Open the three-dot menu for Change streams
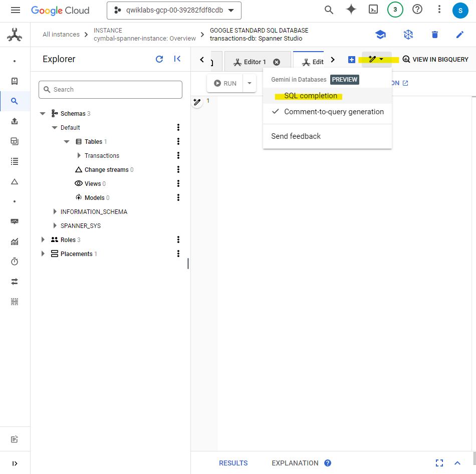This screenshot has height=474, width=476. 178,169
